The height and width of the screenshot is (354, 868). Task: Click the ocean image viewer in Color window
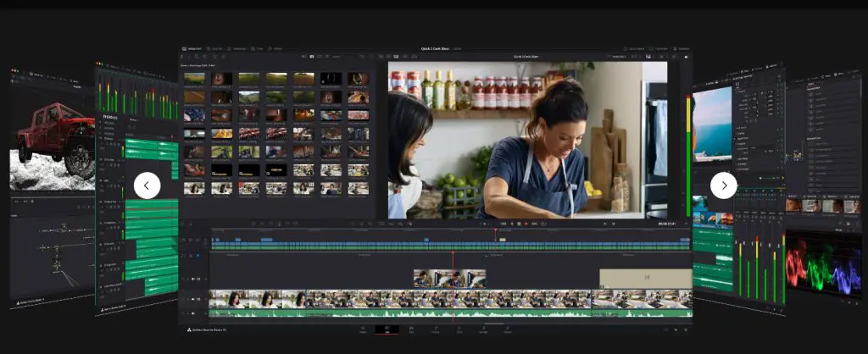pyautogui.click(x=712, y=124)
